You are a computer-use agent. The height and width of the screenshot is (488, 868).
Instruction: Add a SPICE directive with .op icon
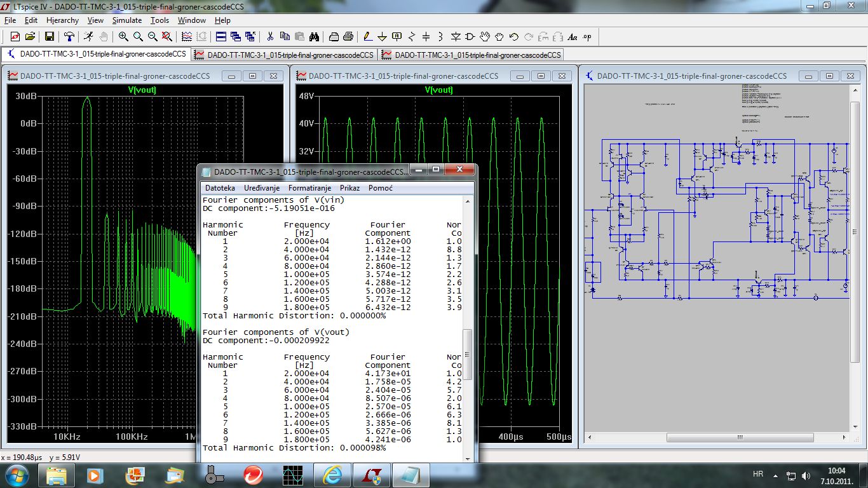587,36
